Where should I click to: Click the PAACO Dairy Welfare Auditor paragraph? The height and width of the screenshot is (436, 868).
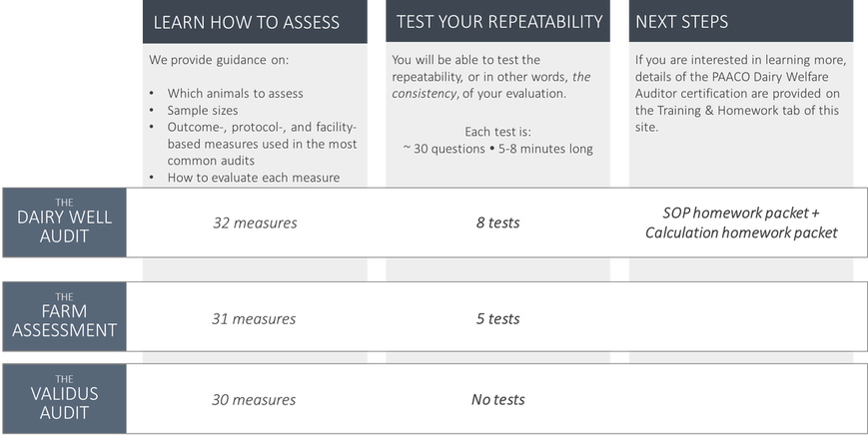click(x=741, y=94)
